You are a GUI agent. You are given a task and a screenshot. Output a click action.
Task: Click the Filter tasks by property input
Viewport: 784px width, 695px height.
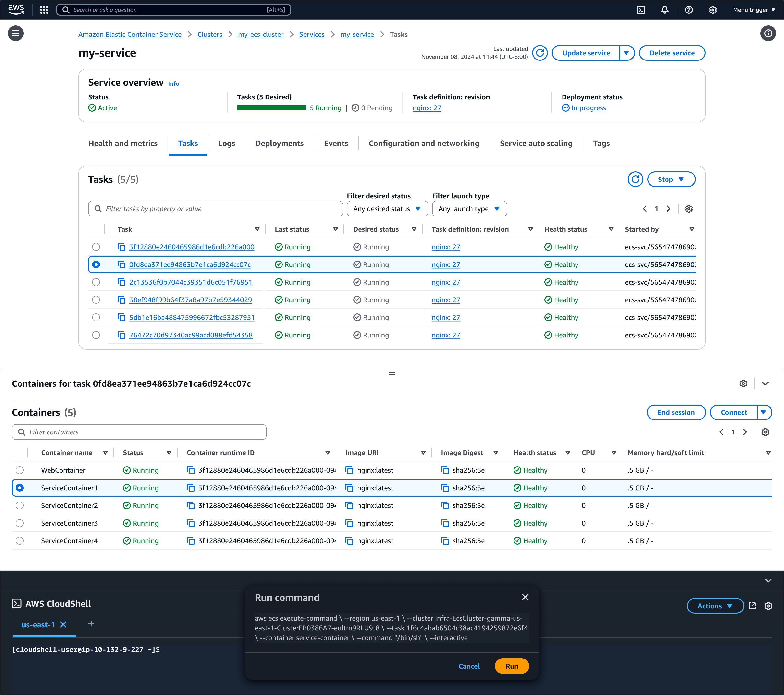tap(215, 209)
